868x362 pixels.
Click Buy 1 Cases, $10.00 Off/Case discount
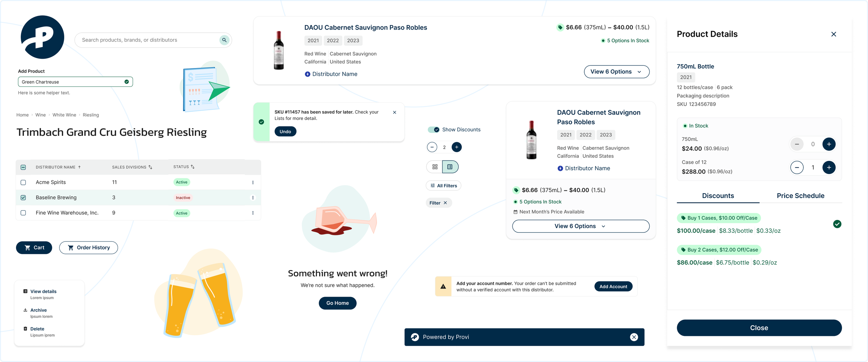click(719, 218)
